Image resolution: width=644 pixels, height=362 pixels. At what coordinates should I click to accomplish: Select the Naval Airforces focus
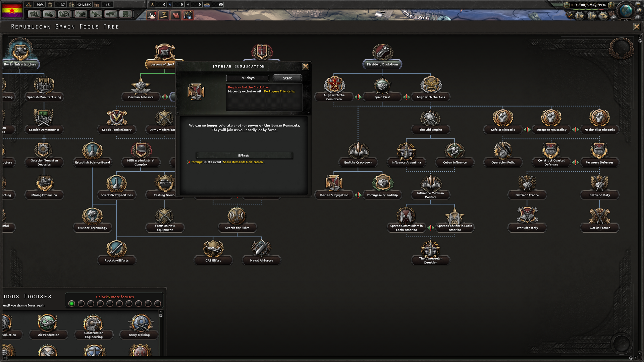click(x=262, y=252)
